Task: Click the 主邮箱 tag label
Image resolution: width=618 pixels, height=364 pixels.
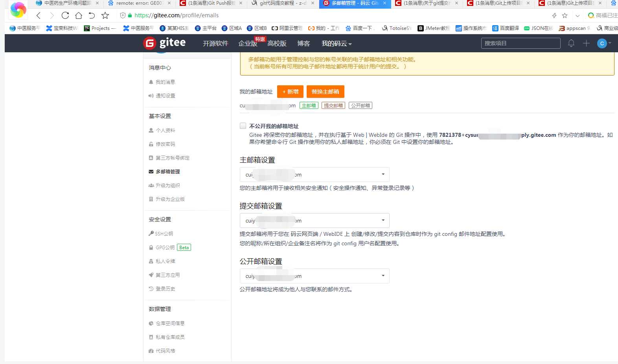Action: click(x=309, y=105)
